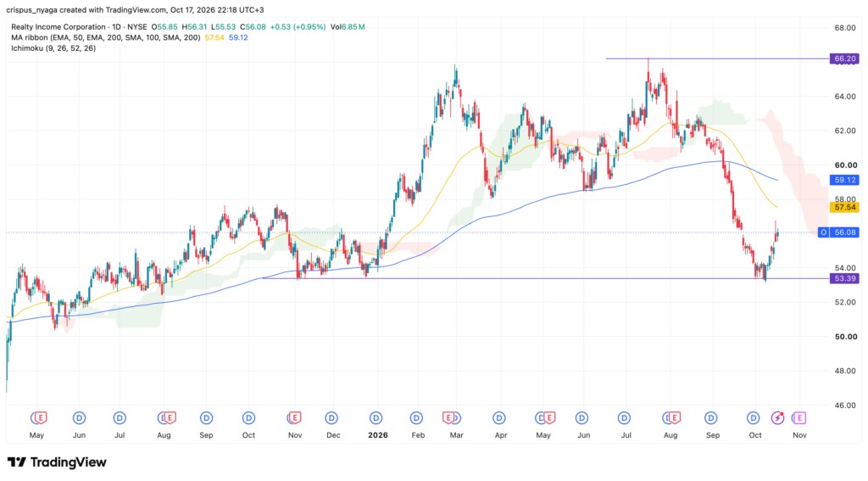The image size is (868, 481).
Task: Open the earnings marker above Aug 2025
Action: coord(170,418)
